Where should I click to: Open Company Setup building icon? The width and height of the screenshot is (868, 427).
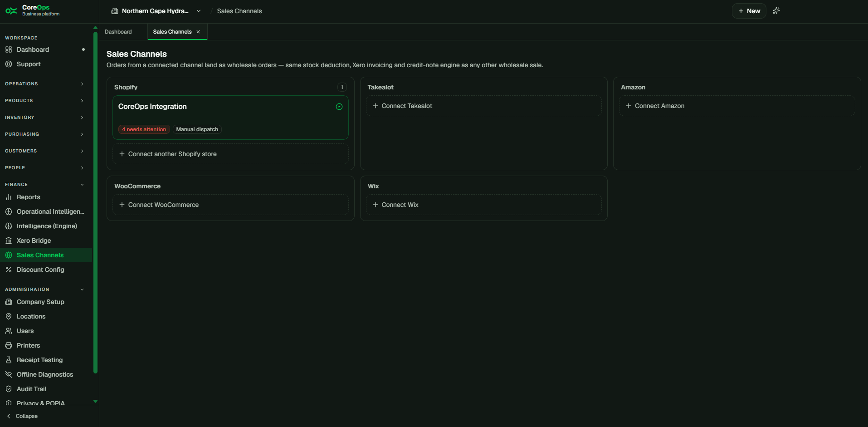tap(9, 302)
